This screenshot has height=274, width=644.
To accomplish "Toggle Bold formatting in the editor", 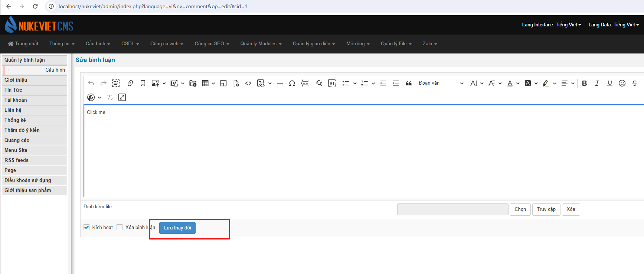I will [585, 83].
